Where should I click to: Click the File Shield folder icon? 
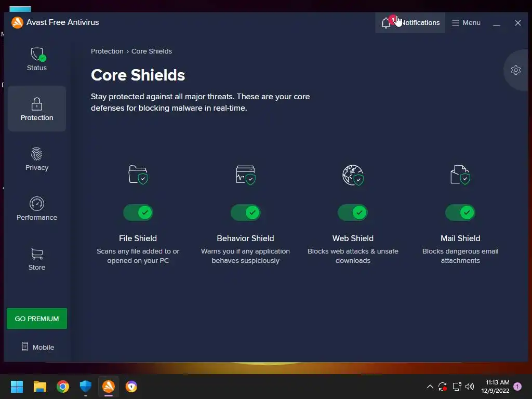(138, 175)
